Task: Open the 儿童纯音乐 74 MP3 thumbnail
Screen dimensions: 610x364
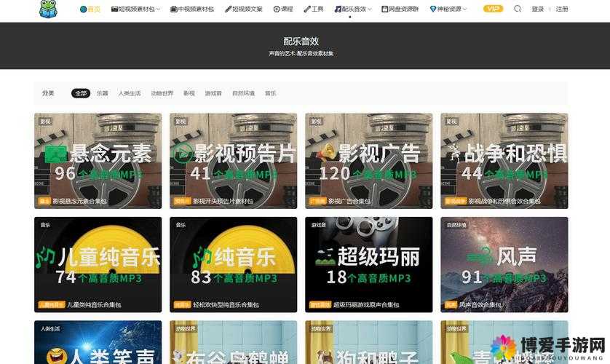Action: (x=98, y=264)
